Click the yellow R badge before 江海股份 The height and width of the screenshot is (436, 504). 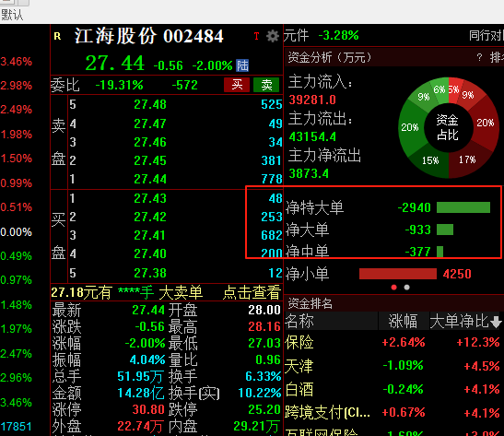click(57, 36)
